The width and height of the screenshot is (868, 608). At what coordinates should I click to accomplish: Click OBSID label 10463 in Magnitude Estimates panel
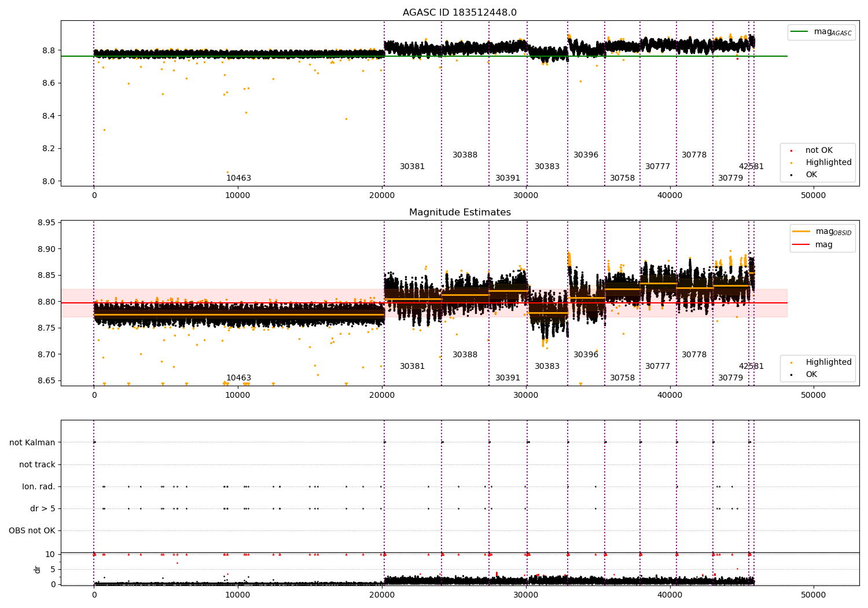point(238,378)
